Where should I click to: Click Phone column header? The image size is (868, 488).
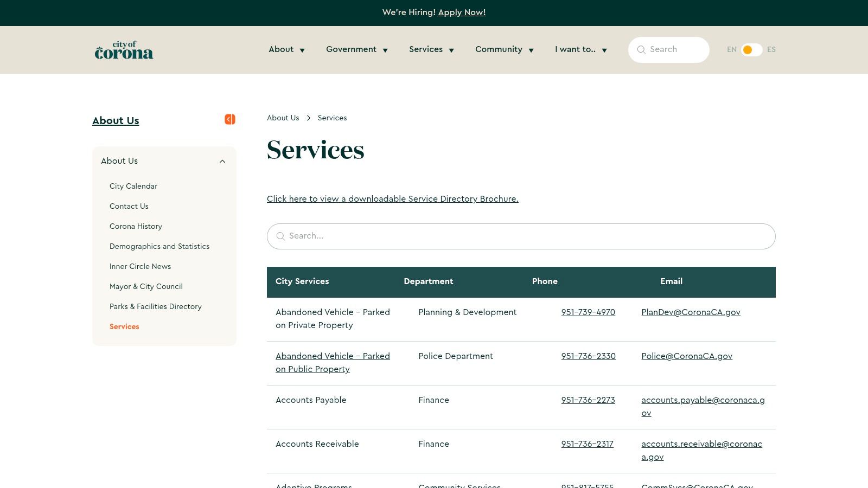pyautogui.click(x=545, y=281)
